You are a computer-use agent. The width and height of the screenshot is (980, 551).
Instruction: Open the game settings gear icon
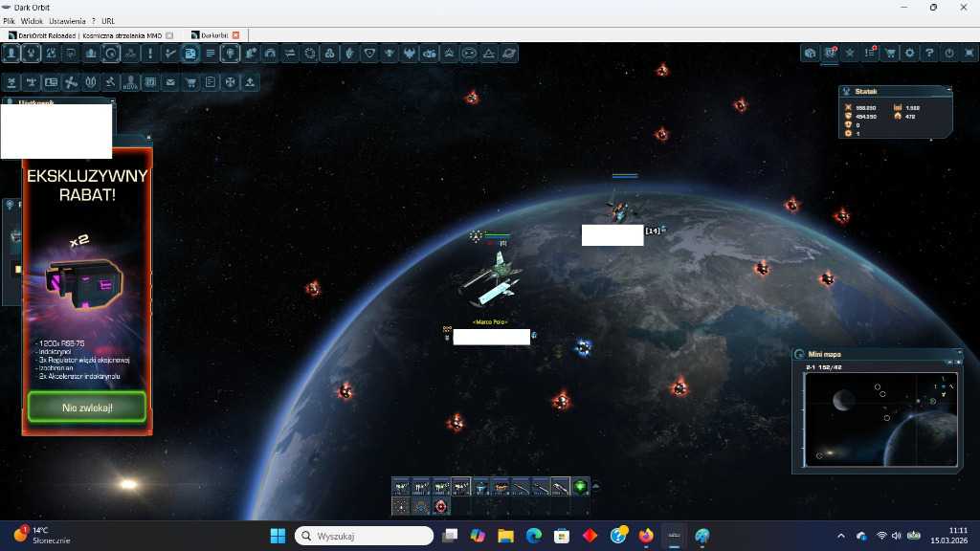910,54
